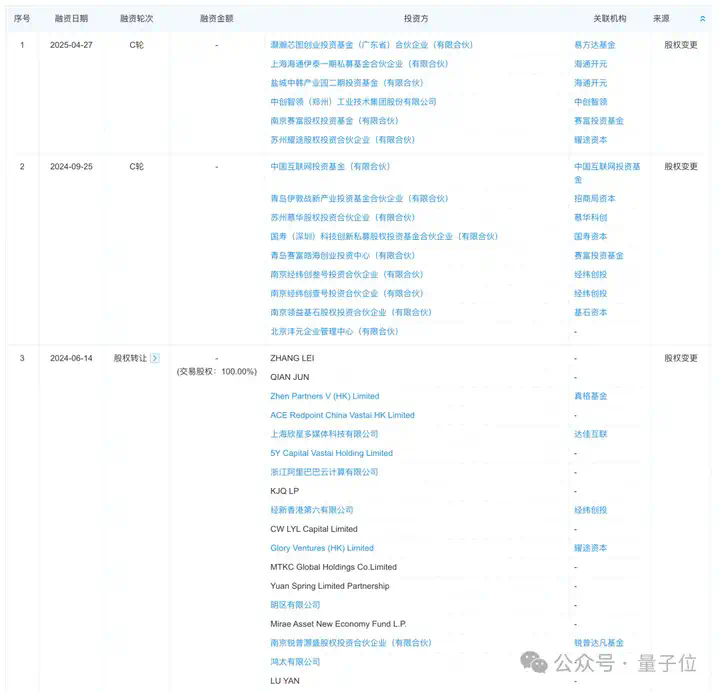Open investor 青岛伊敦战新产业投资基金合伙企业
720x692 pixels.
tap(359, 198)
